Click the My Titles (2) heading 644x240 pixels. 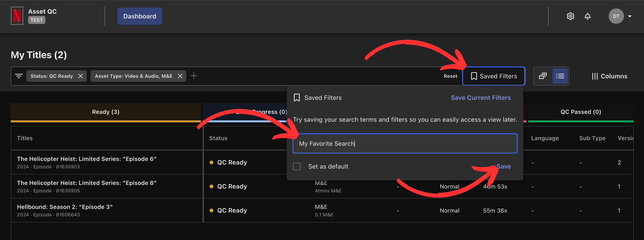tap(39, 55)
